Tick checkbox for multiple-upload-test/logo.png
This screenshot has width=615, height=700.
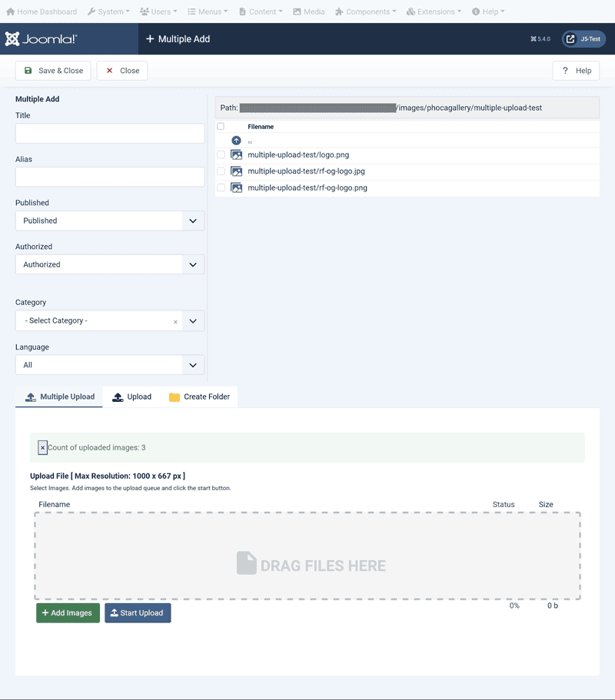[x=221, y=155]
